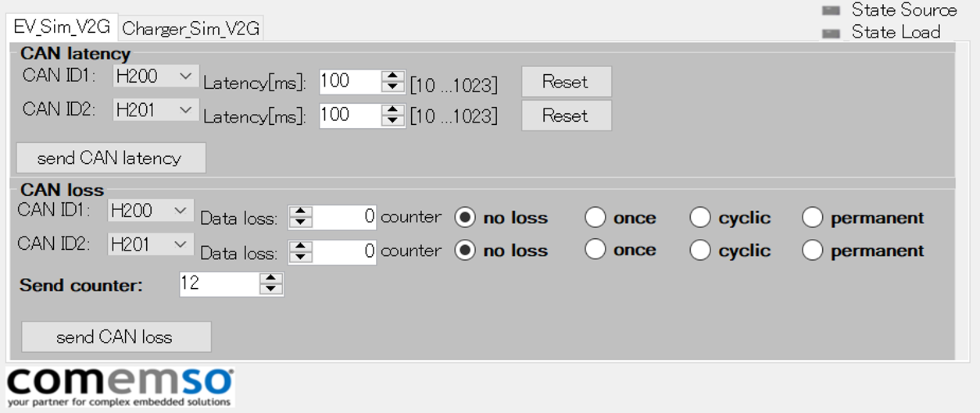Click the Send counter input field
Screen dimensions: 980x413
(x=220, y=283)
